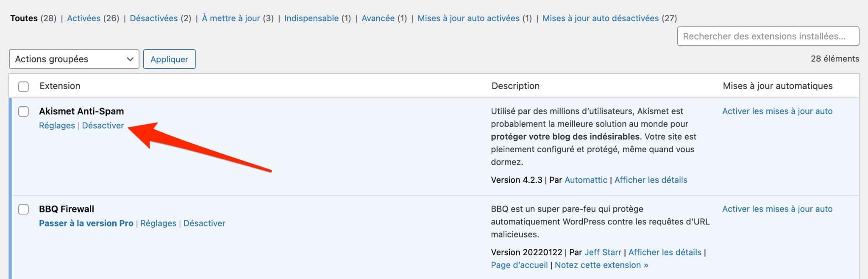Click the 28 éléments count text
Image resolution: width=868 pixels, height=279 pixels.
pyautogui.click(x=835, y=59)
